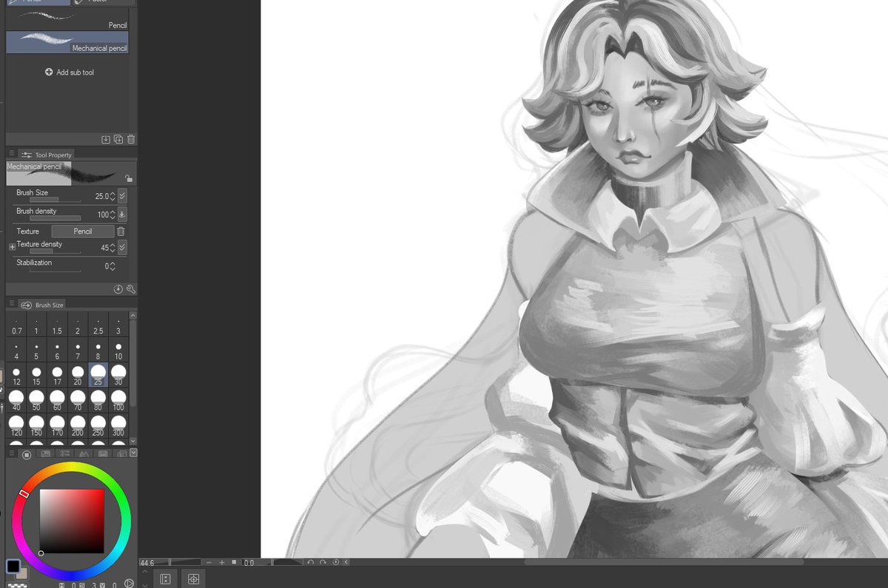Select brush size preset 10
888x588 pixels.
118,351
